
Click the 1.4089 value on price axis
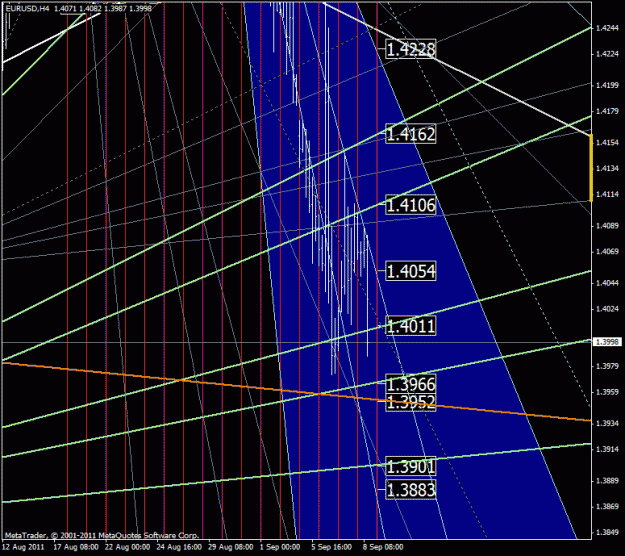(607, 226)
